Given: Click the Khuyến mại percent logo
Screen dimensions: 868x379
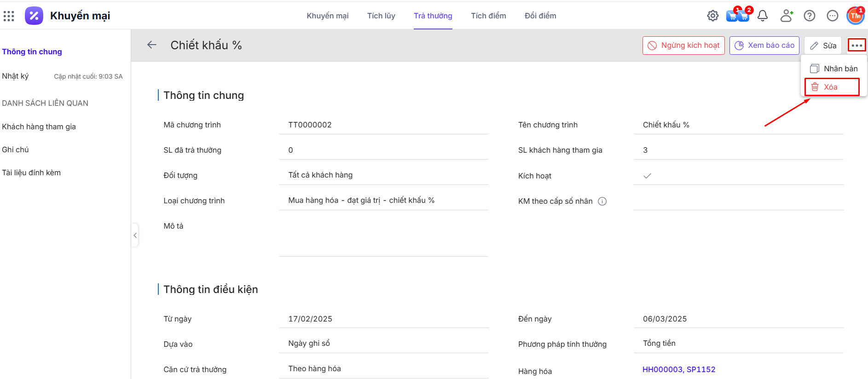Looking at the screenshot, I should pyautogui.click(x=34, y=16).
